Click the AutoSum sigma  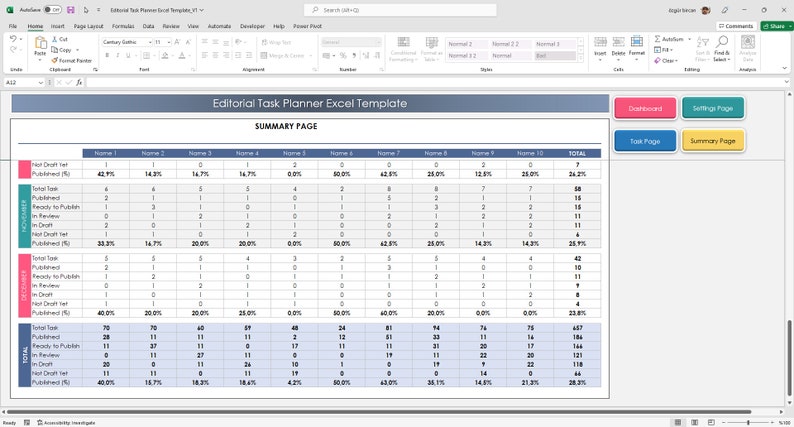[x=657, y=39]
